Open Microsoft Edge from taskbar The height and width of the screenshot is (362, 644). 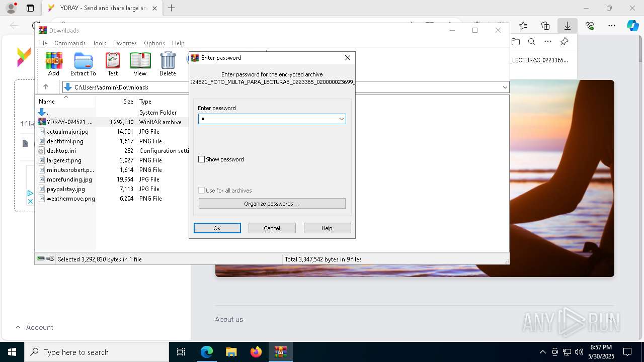click(207, 352)
